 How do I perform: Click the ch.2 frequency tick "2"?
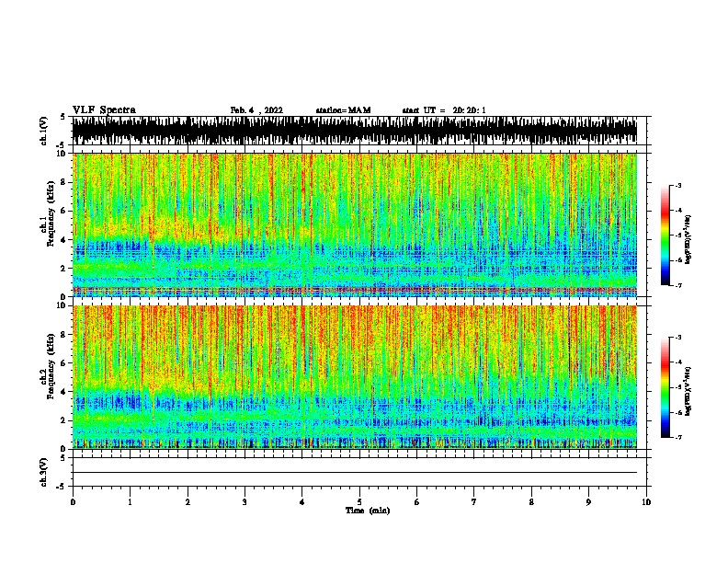[x=63, y=419]
